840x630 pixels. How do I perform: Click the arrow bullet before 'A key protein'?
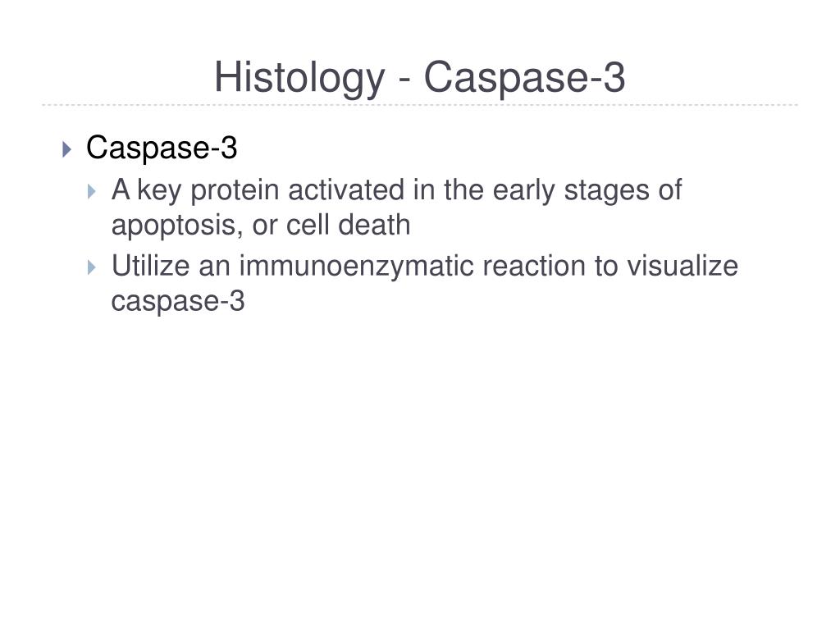coord(92,191)
